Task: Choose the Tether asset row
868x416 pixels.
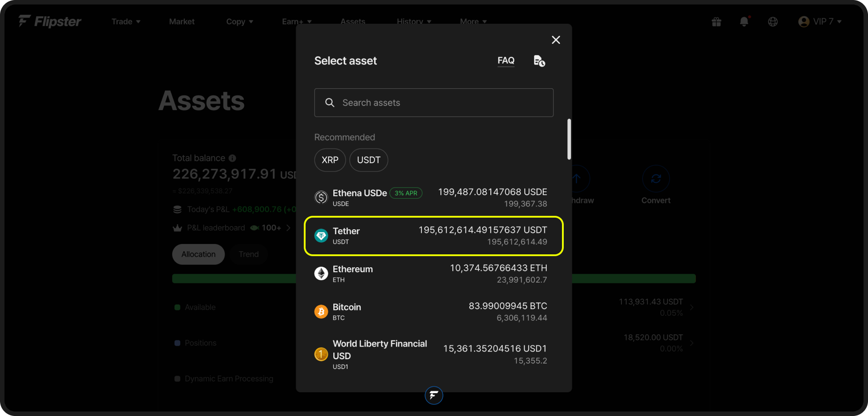Action: click(434, 236)
